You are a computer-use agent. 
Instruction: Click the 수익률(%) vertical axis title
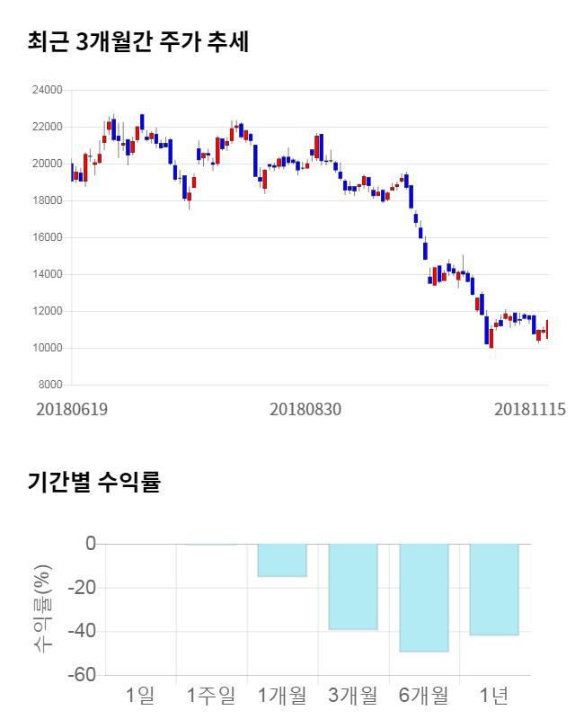pyautogui.click(x=43, y=608)
